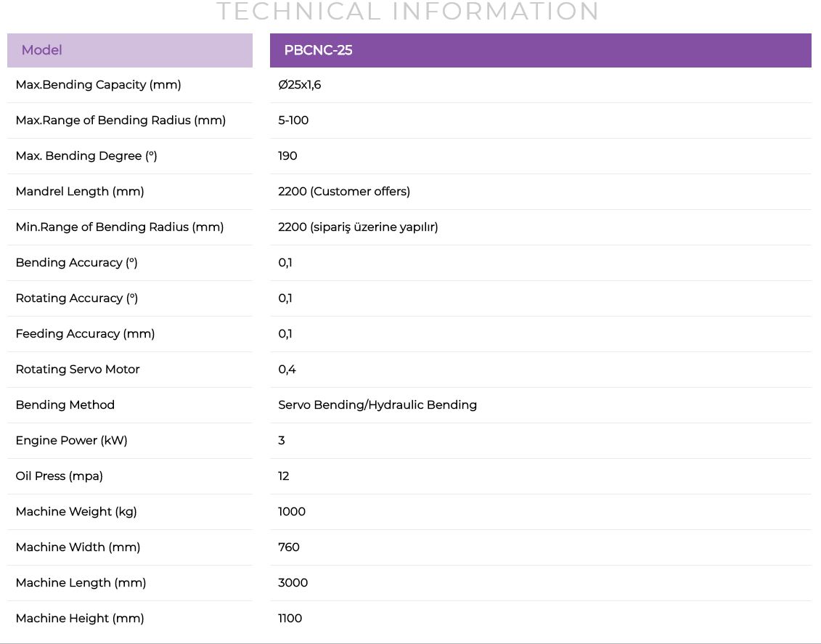Select the Machine Weight value '1000'

(x=292, y=512)
